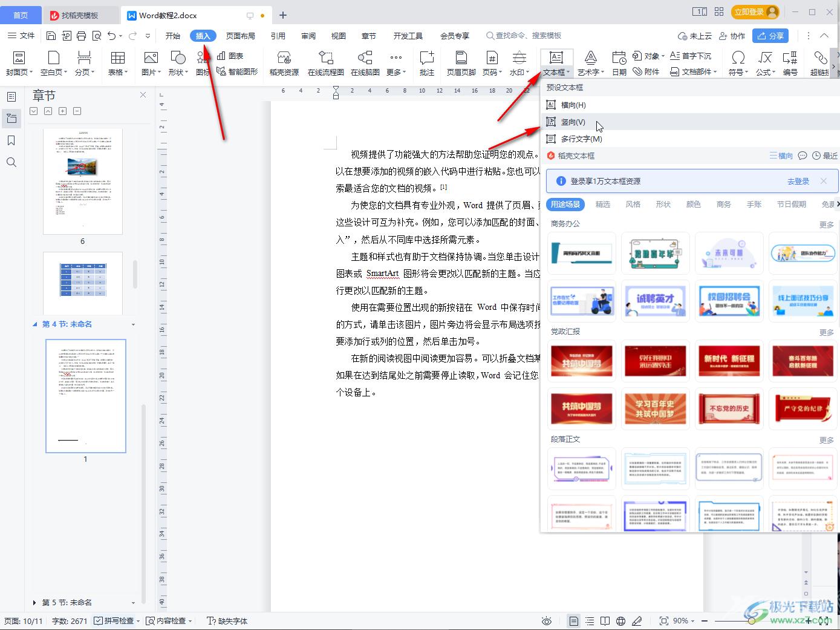Toggle content check (内容检查) in status bar
The image size is (840, 630).
(x=169, y=621)
